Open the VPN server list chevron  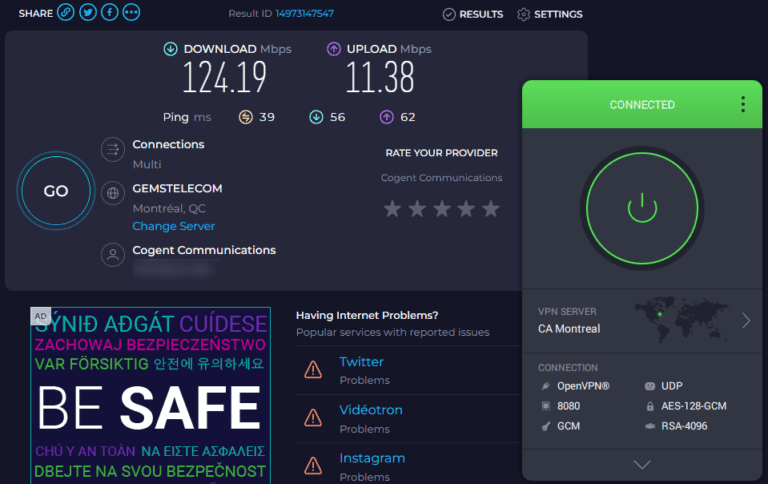(x=746, y=321)
